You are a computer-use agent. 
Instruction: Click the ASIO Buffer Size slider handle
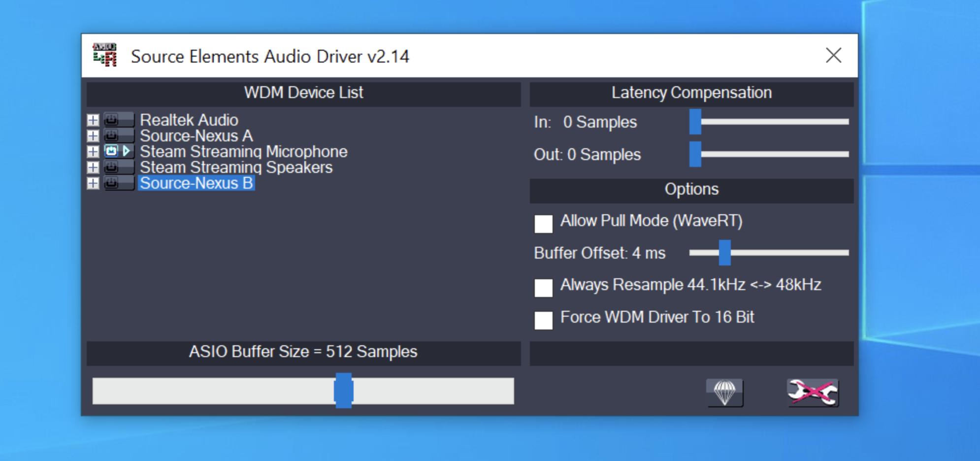tap(343, 391)
